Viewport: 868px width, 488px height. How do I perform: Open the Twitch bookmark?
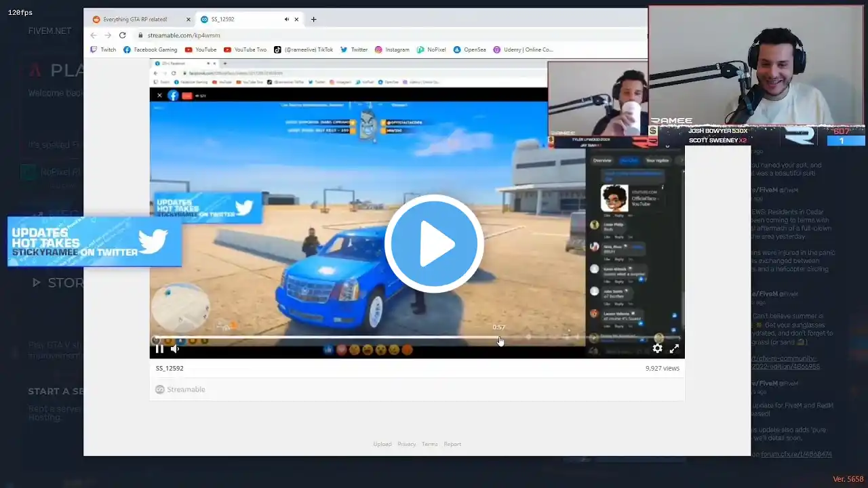[x=103, y=49]
